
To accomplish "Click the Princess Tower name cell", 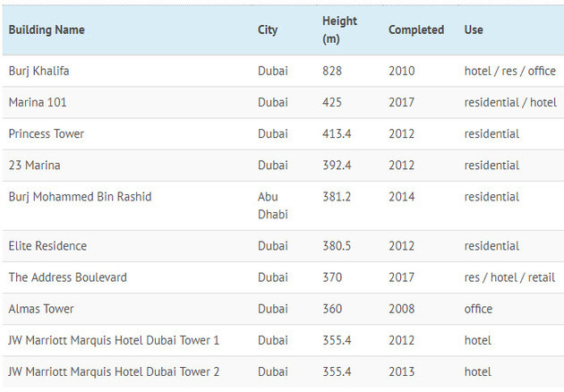I will [47, 133].
